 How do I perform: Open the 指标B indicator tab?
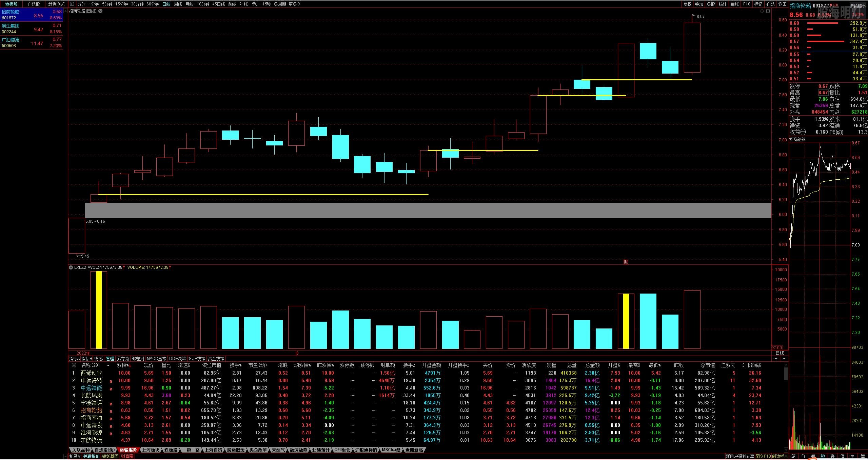point(86,359)
